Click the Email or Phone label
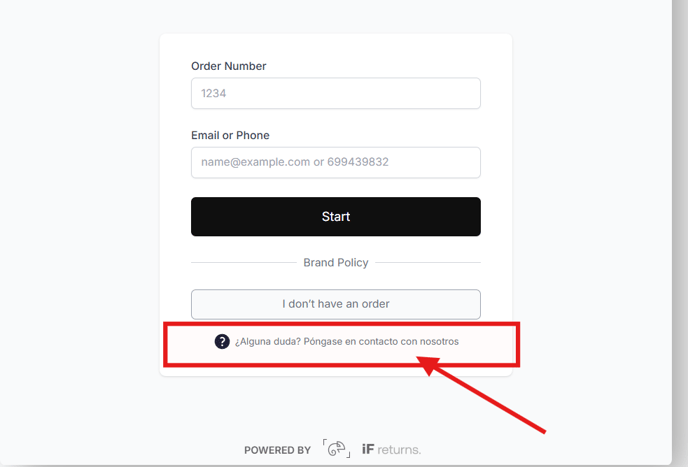688x467 pixels. coord(230,135)
